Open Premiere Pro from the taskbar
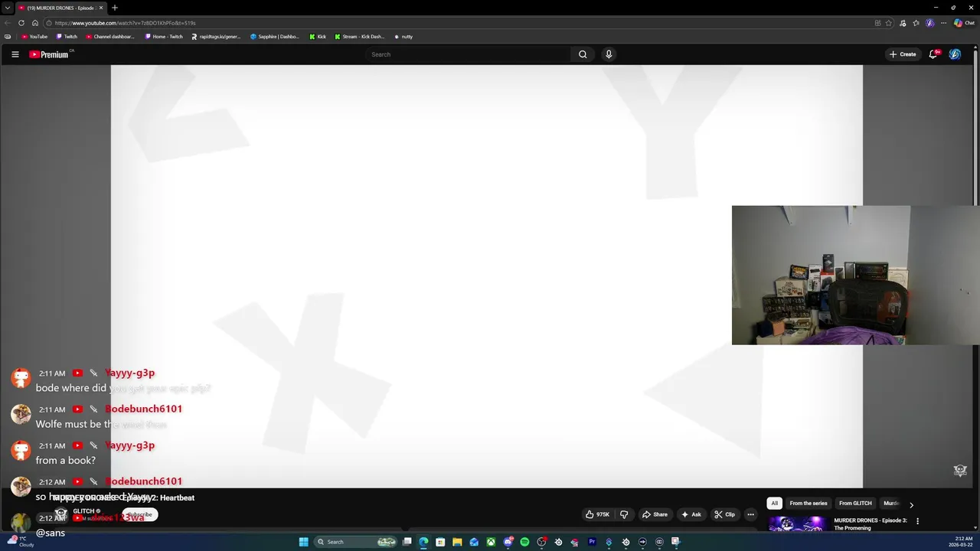Viewport: 980px width, 551px height. click(592, 542)
